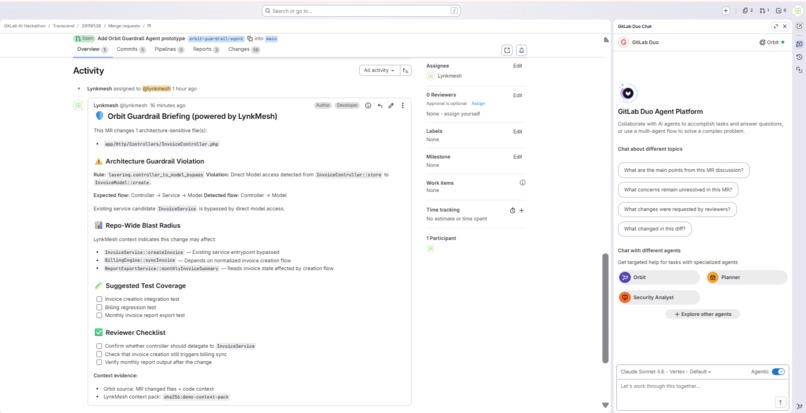Click the orbit-guardrail-agent branch link
The width and height of the screenshot is (806, 413).
(216, 39)
